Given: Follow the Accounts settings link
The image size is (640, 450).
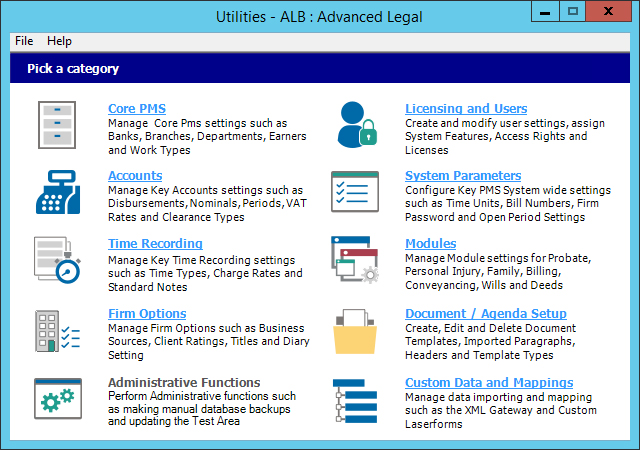Looking at the screenshot, I should [135, 175].
